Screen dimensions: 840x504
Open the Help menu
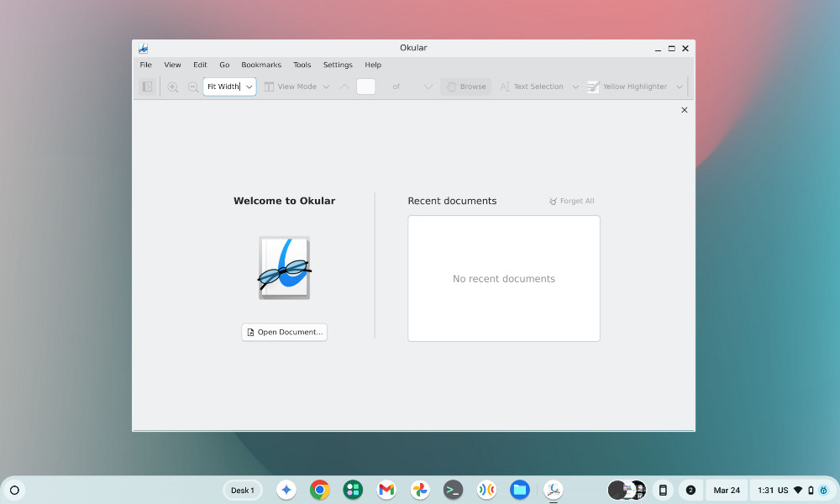coord(374,65)
